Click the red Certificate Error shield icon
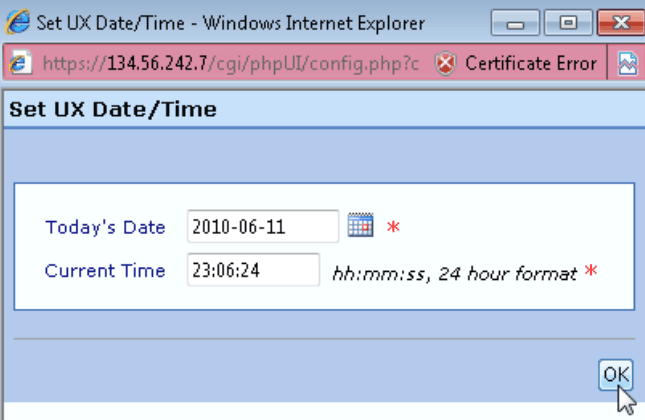645x420 pixels. (x=446, y=64)
